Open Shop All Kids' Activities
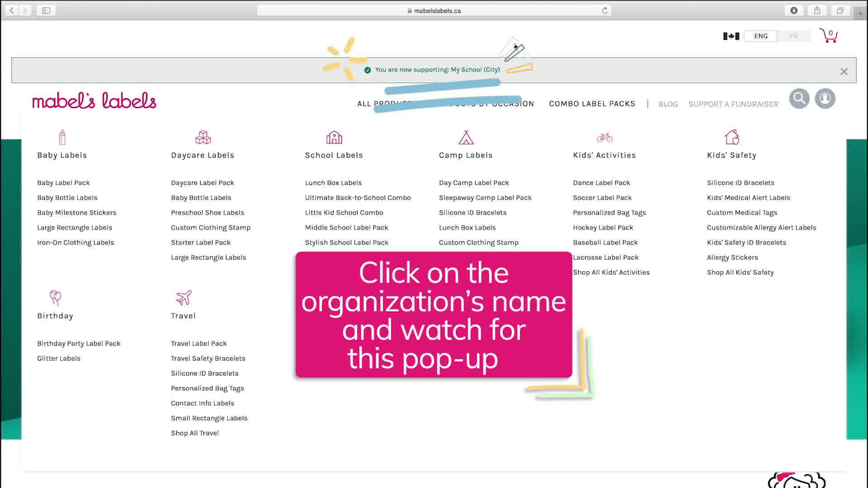This screenshot has width=868, height=488. 611,272
